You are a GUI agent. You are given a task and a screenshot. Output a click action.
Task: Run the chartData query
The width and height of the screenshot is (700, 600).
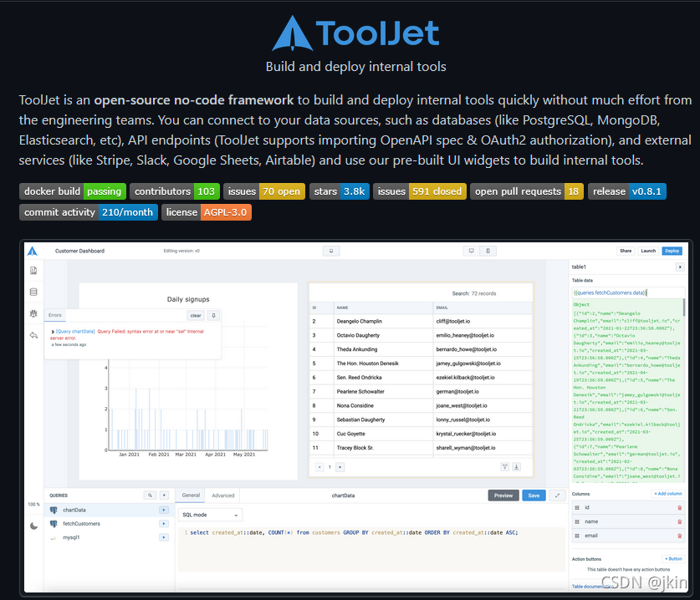click(164, 510)
